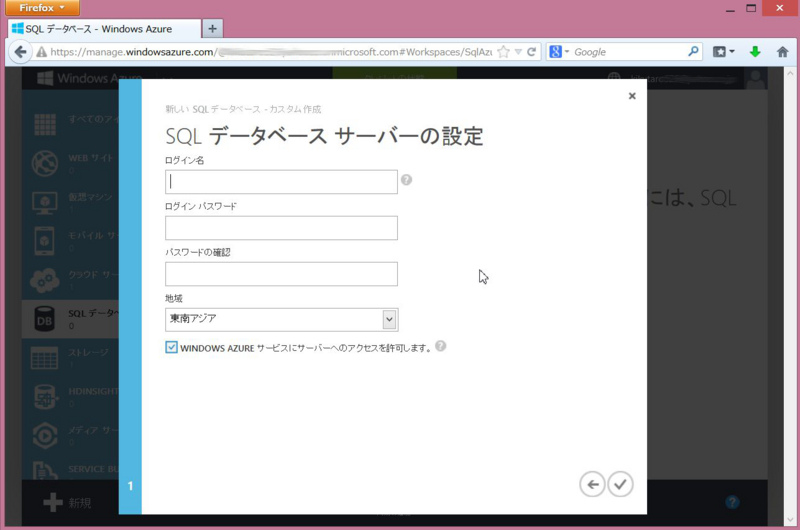Image resolution: width=800 pixels, height=530 pixels.
Task: Go to Firefox home page icon
Action: click(x=782, y=52)
